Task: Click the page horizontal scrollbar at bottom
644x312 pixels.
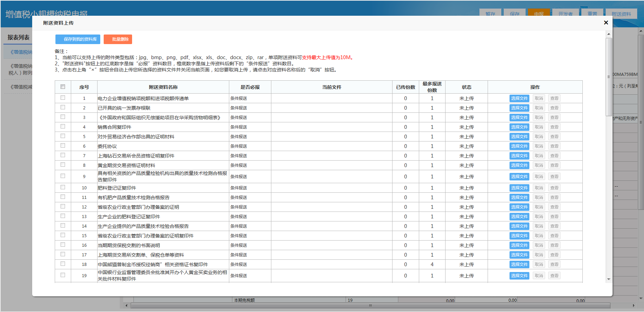Action: (370, 306)
